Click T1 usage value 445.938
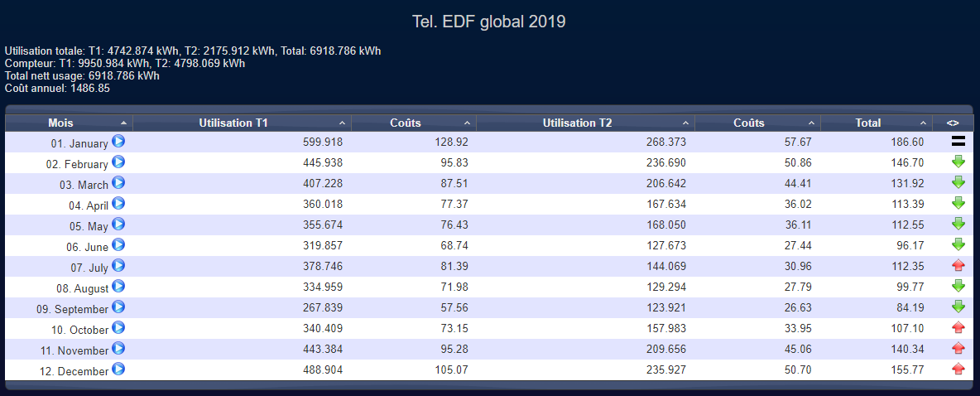Screen dimensions: 980x396 pyautogui.click(x=323, y=162)
